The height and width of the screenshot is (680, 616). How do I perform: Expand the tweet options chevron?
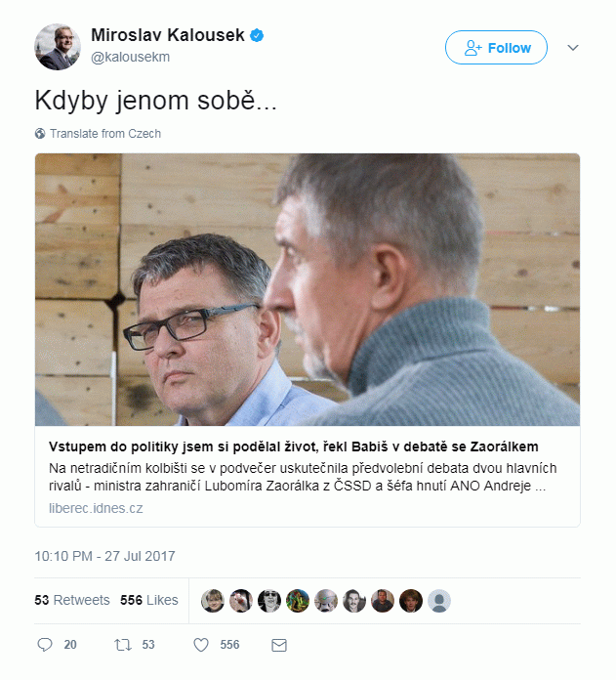573,48
